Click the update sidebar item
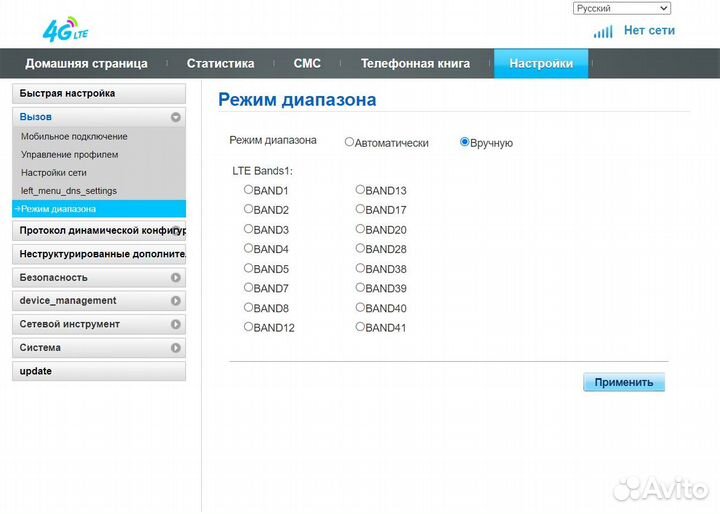The height and width of the screenshot is (514, 720). [36, 371]
